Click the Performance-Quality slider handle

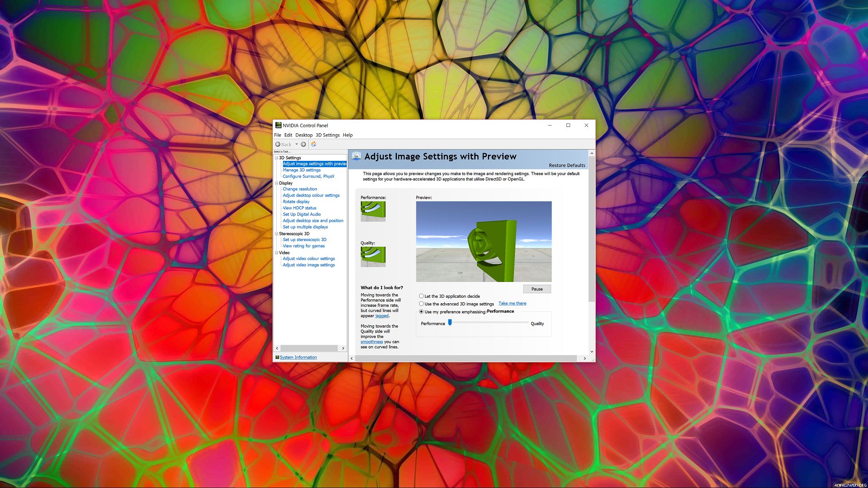pos(450,322)
